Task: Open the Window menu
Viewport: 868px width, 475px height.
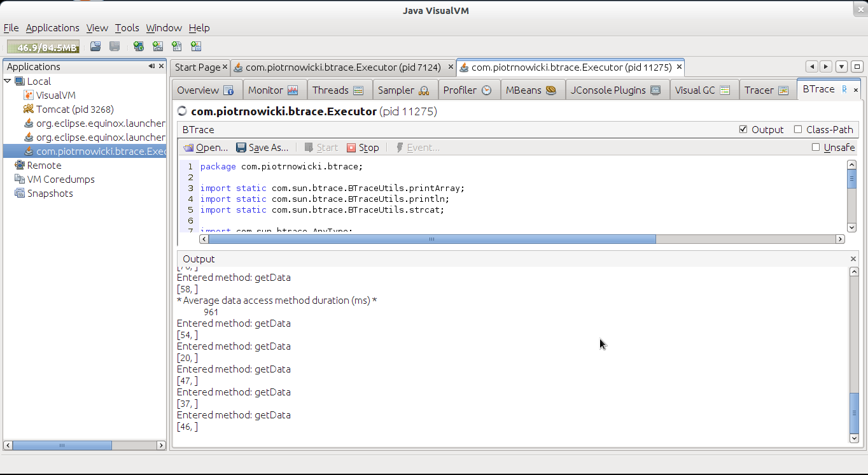Action: 164,27
